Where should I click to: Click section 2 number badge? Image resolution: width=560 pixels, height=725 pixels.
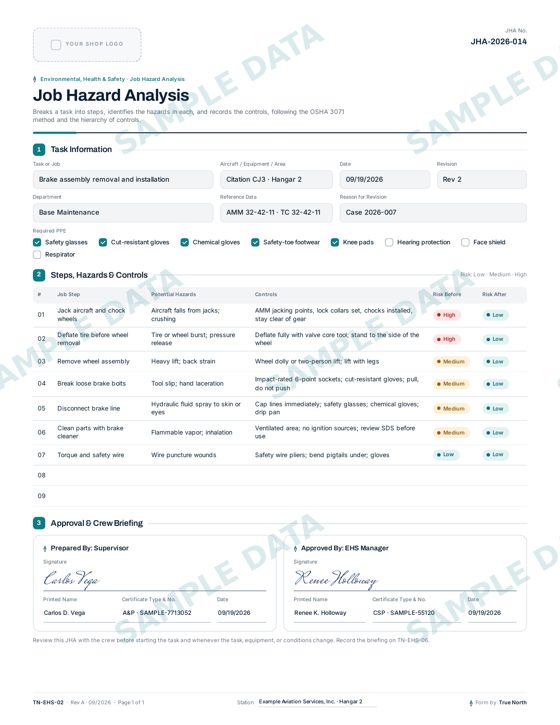pos(39,275)
